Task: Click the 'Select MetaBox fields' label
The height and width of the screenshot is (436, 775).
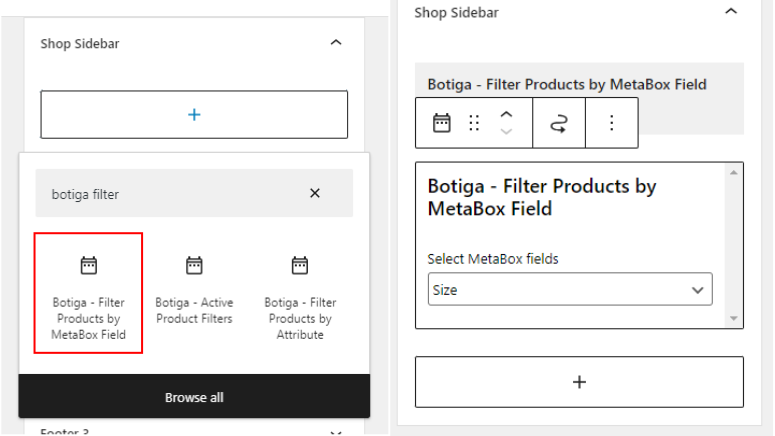Action: tap(493, 259)
